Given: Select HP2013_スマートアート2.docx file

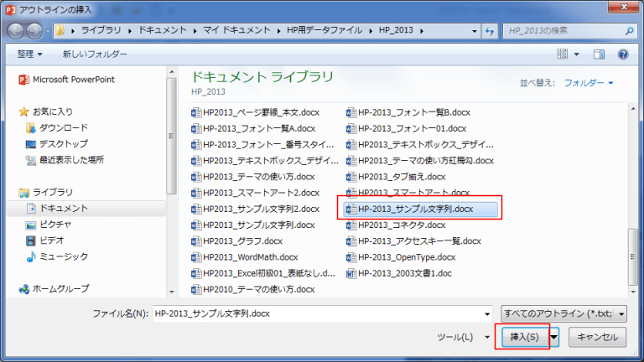Looking at the screenshot, I should point(255,193).
